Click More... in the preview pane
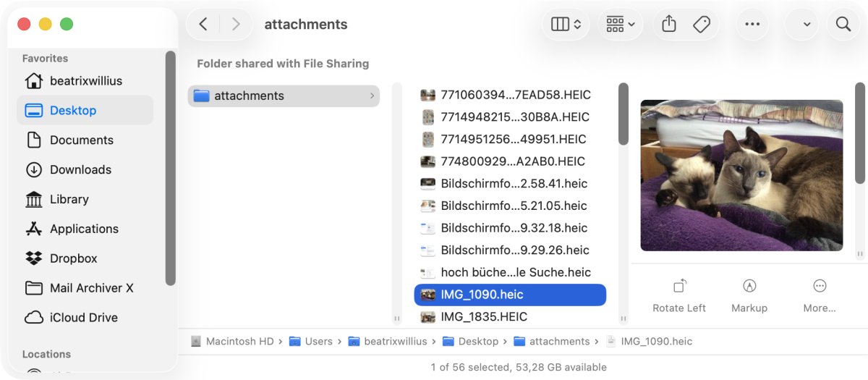The height and width of the screenshot is (380, 868). pos(820,296)
